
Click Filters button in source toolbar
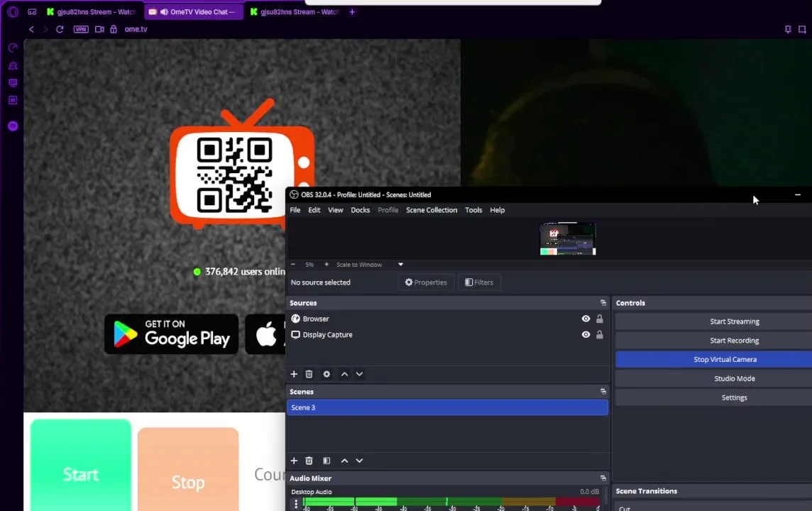[x=479, y=282]
